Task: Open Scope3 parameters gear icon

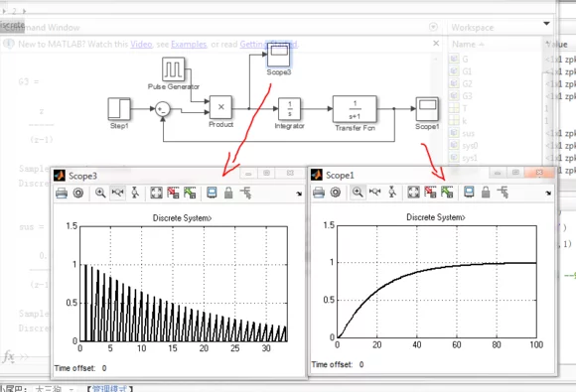Action: 78,194
